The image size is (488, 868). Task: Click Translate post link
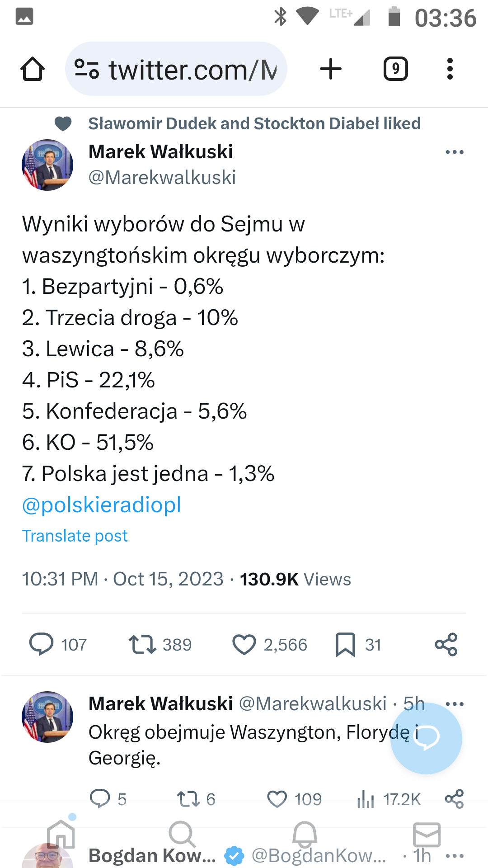(75, 536)
